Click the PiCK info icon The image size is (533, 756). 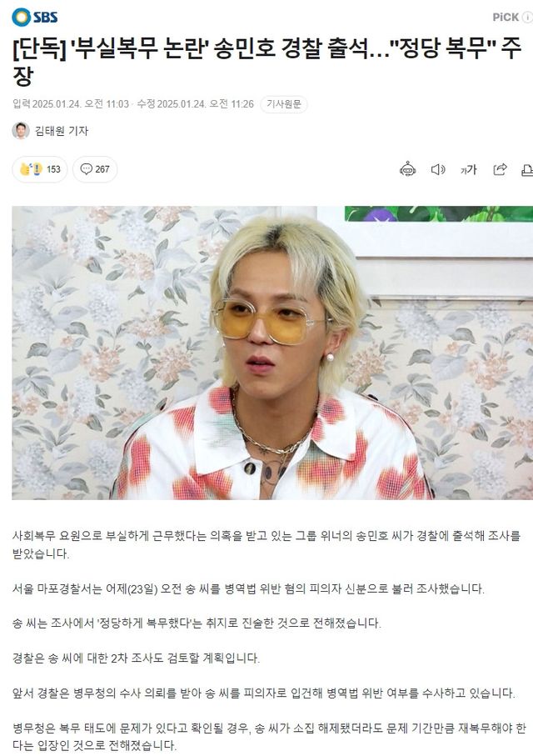pos(528,18)
